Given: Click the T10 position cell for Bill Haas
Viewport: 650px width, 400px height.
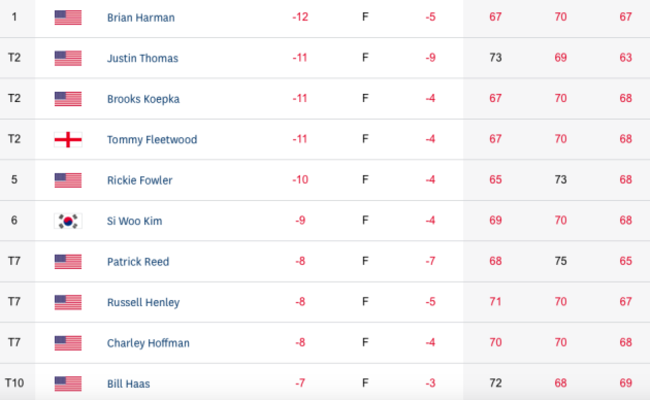Looking at the screenshot, I should click(x=14, y=383).
